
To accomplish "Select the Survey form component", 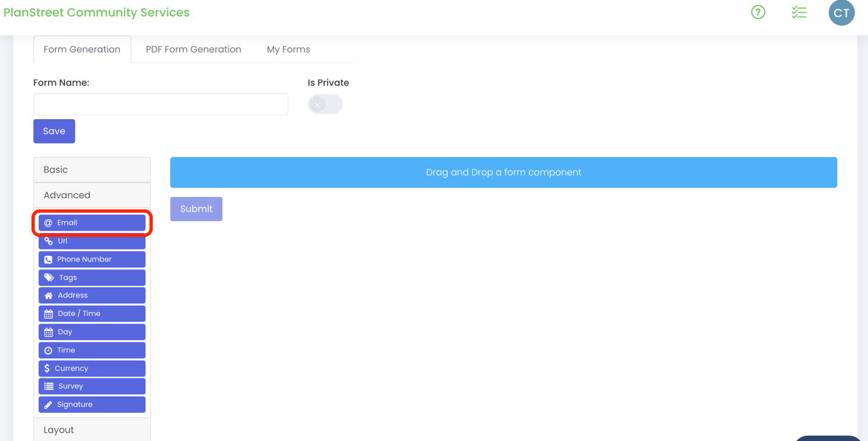I will tap(92, 386).
